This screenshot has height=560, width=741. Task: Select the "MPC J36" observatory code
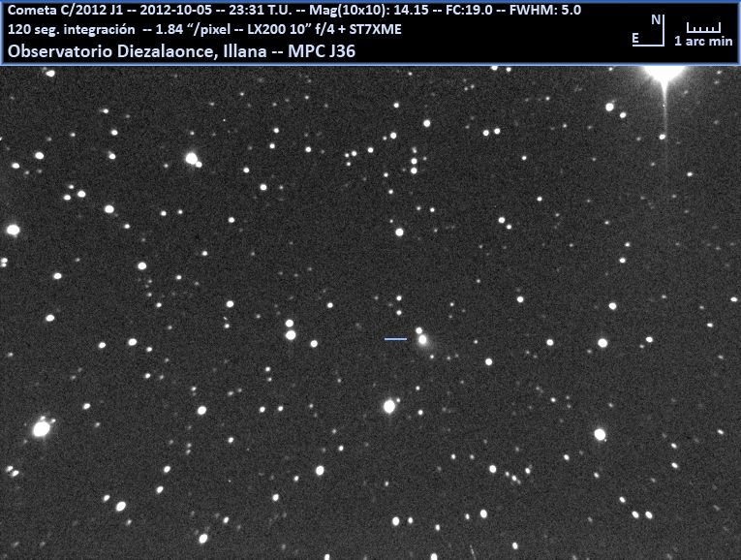point(322,51)
